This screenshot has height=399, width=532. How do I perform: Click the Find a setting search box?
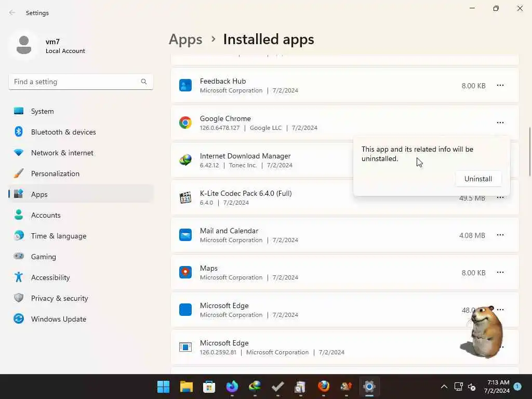click(81, 82)
